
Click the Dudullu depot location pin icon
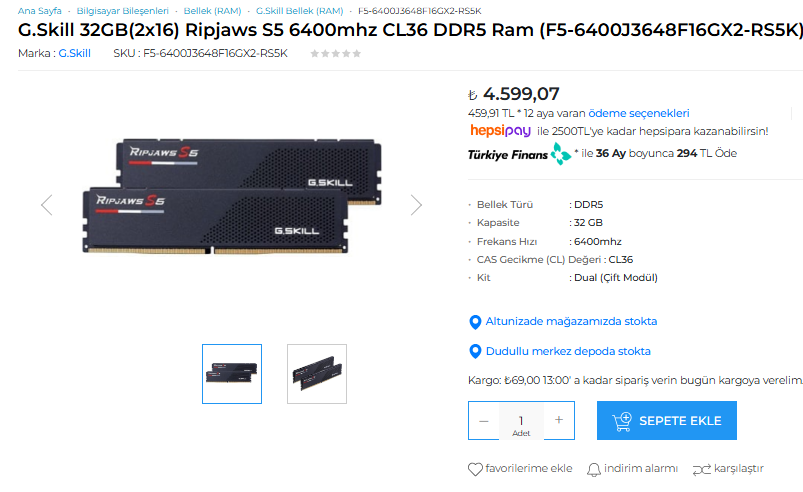[x=475, y=352]
